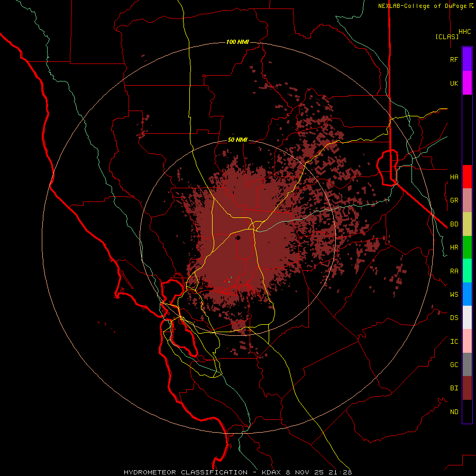Select the BD yellow legend swatch
The height and width of the screenshot is (476, 476).
coord(467,224)
